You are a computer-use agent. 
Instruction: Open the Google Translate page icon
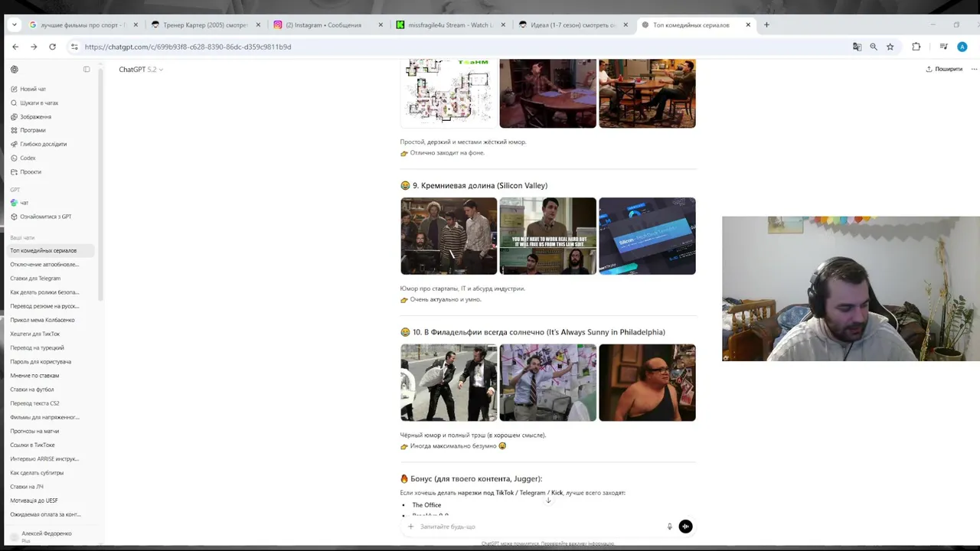tap(857, 47)
